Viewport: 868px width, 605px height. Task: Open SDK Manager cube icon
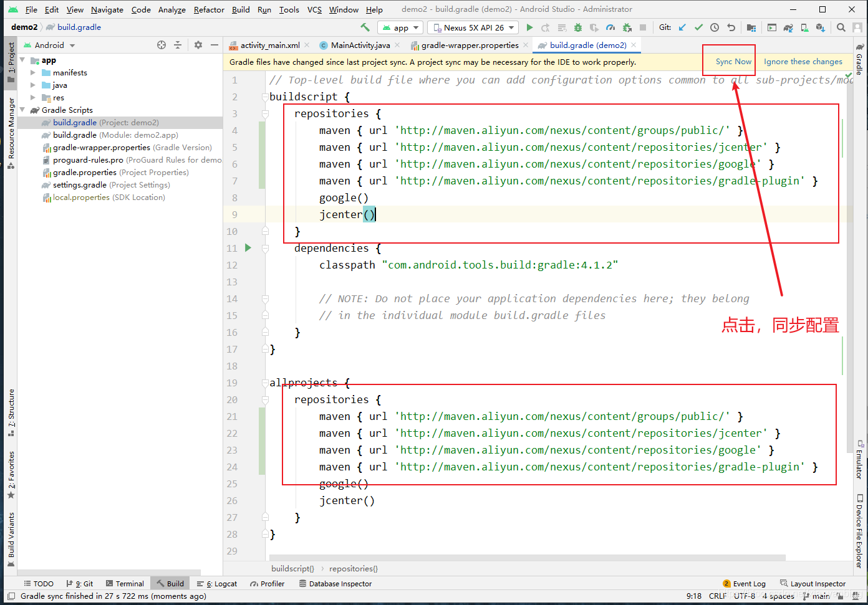(821, 27)
